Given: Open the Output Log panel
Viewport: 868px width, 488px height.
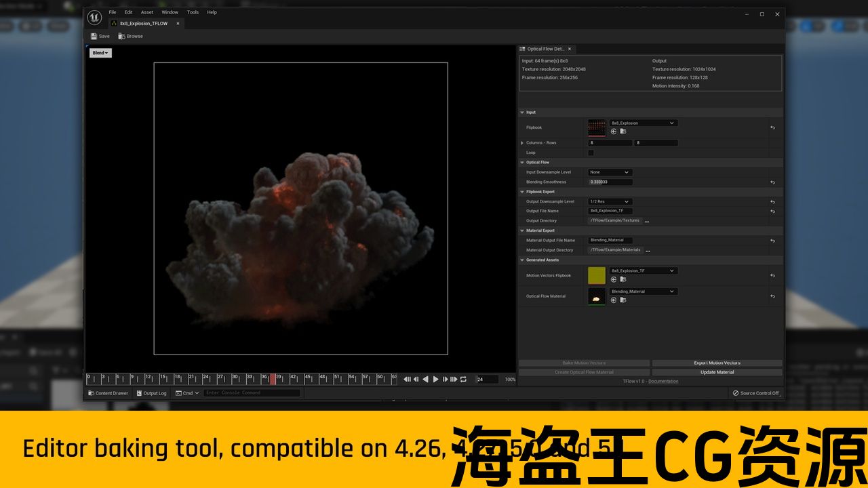Looking at the screenshot, I should [x=151, y=393].
